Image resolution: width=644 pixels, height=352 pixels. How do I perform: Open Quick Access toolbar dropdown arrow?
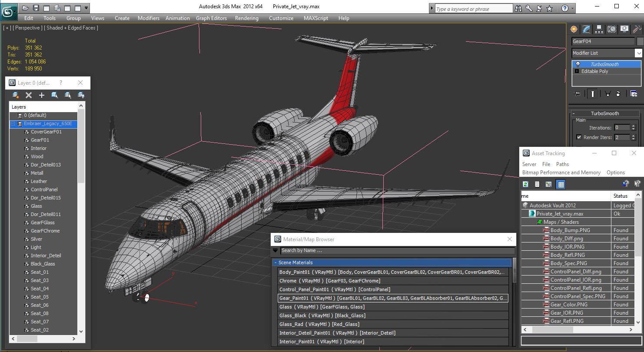(86, 8)
